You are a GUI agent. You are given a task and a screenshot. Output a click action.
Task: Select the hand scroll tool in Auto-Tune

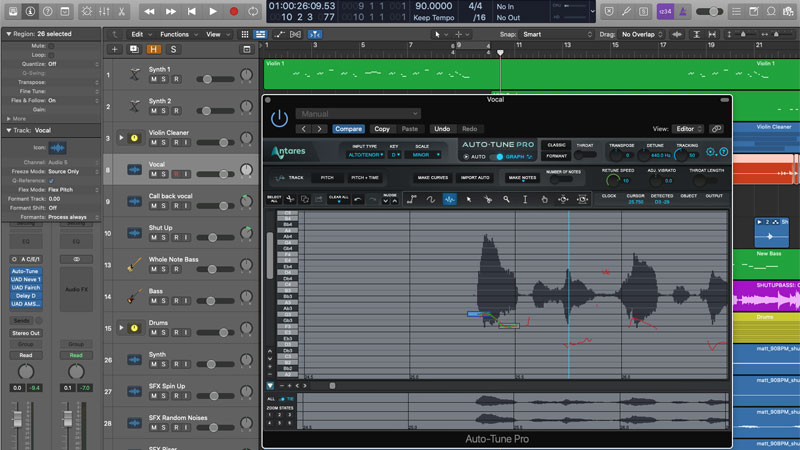click(544, 200)
